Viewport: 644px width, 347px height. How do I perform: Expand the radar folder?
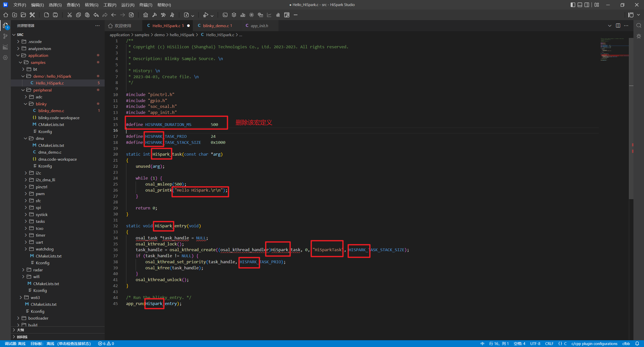pos(38,270)
